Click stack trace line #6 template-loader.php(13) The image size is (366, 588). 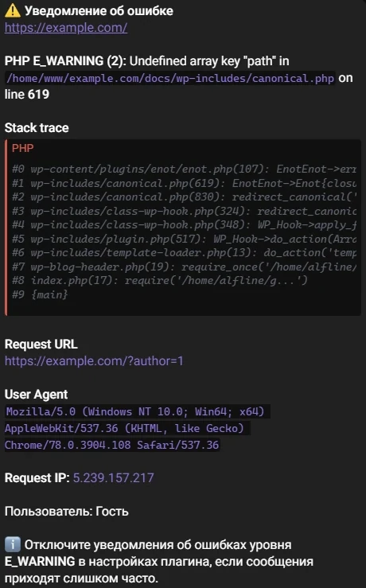pos(185,253)
